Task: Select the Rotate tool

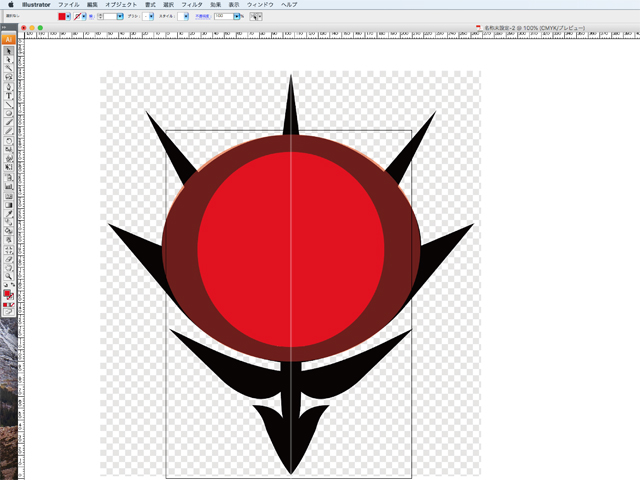Action: point(9,140)
